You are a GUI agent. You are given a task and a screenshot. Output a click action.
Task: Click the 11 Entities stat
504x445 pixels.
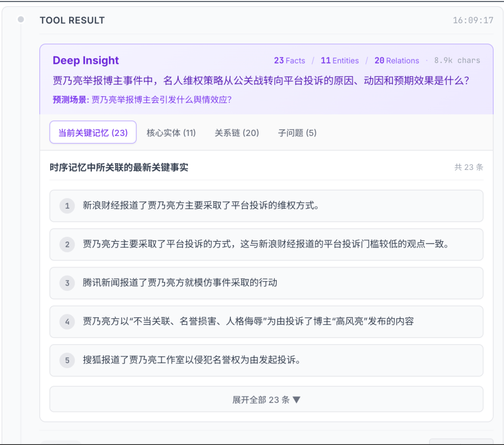[340, 61]
